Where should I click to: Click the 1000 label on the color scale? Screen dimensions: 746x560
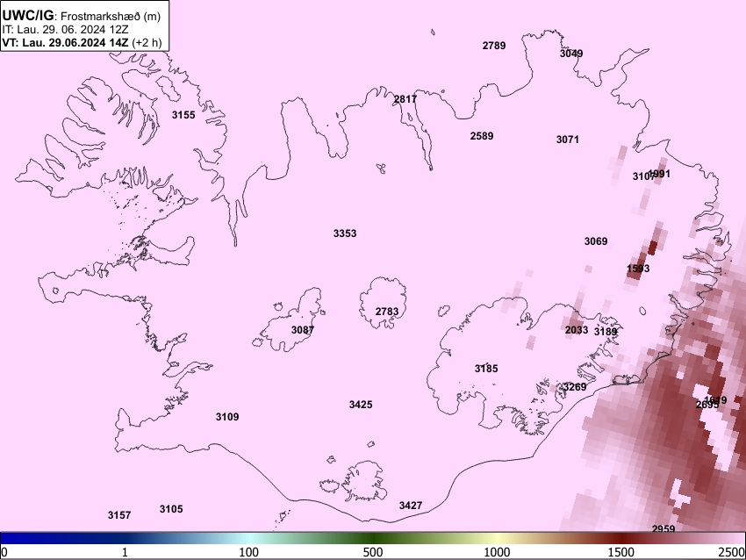pos(497,552)
